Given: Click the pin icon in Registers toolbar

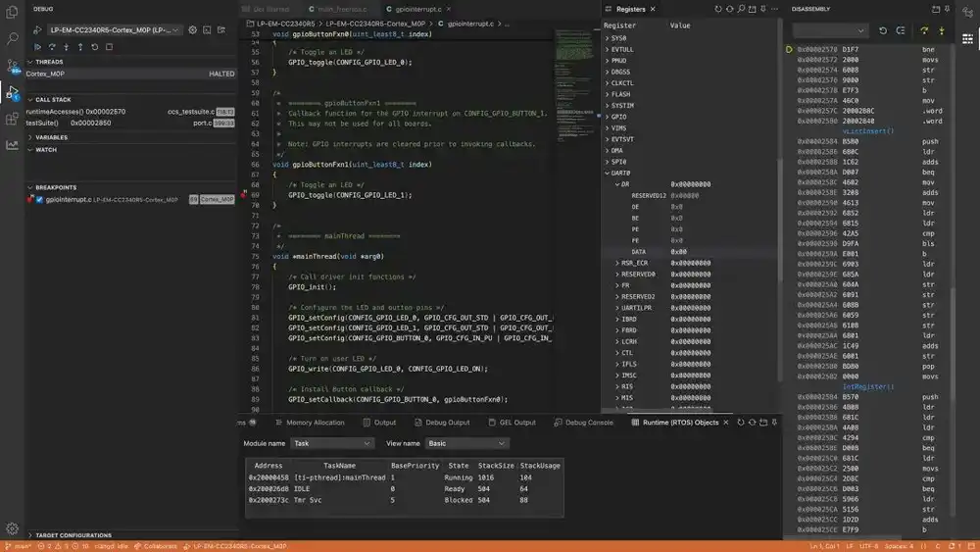Looking at the screenshot, I should click(x=763, y=10).
